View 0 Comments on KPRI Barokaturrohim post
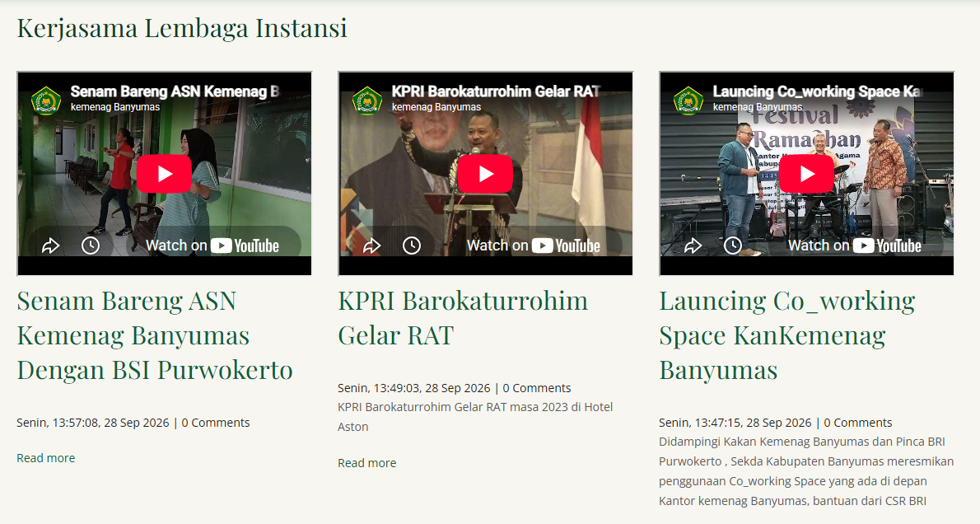This screenshot has width=980, height=524. (x=537, y=388)
